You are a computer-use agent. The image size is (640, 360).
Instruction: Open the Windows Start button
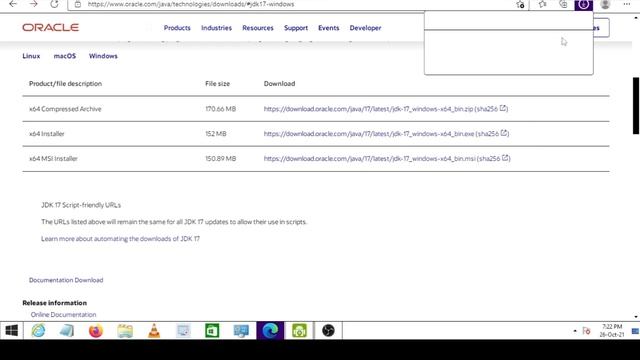[11, 330]
